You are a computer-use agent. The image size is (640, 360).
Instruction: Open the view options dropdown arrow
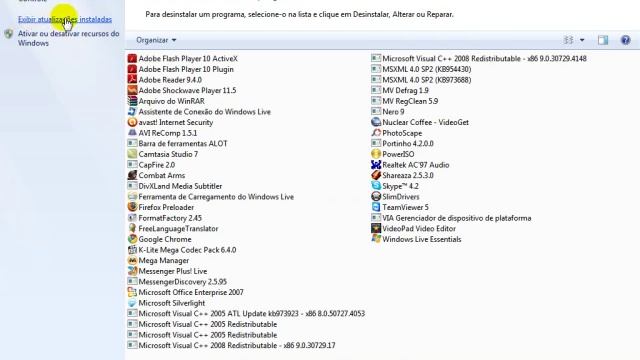[582, 40]
